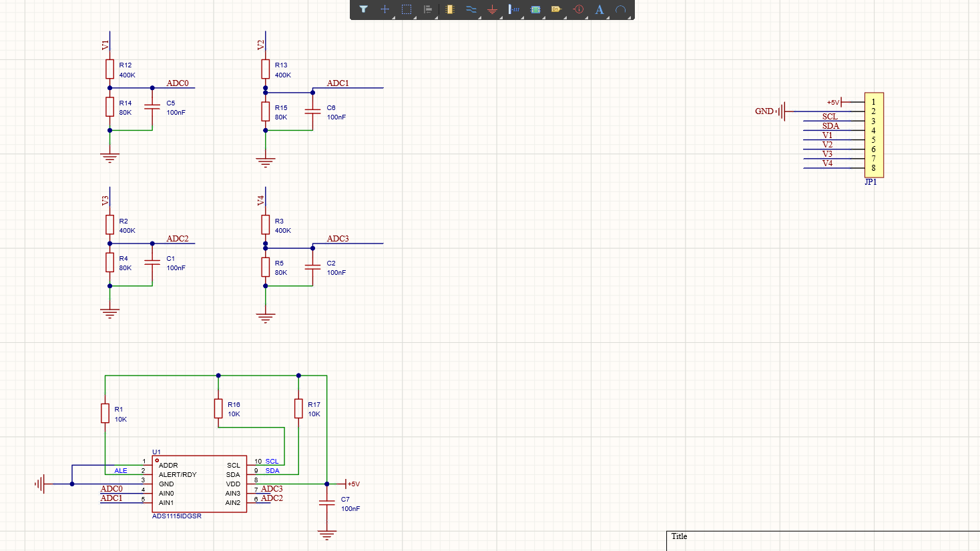Select resistor R2 symbol
Viewport: 980px width, 551px height.
110,225
